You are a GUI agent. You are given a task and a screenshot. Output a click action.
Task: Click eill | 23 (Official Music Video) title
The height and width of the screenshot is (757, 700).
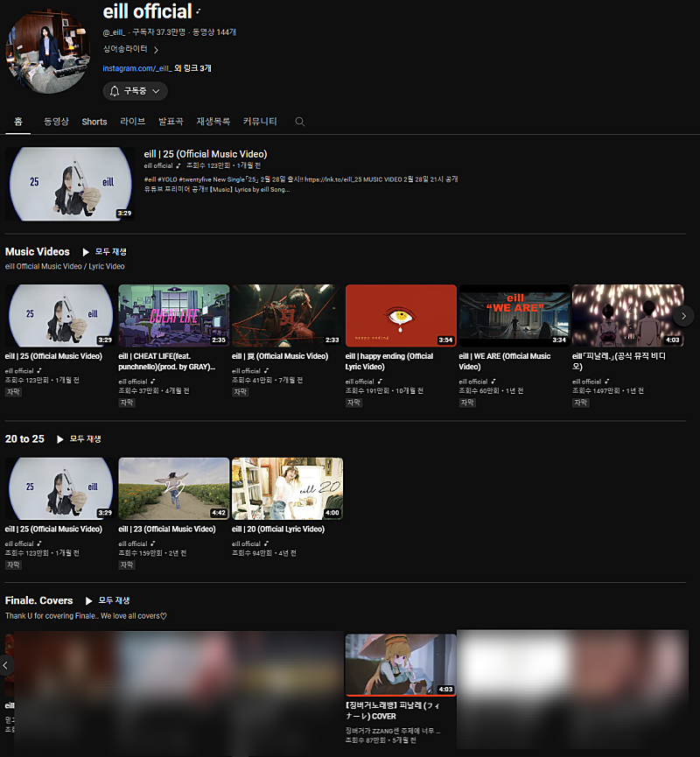(x=167, y=529)
